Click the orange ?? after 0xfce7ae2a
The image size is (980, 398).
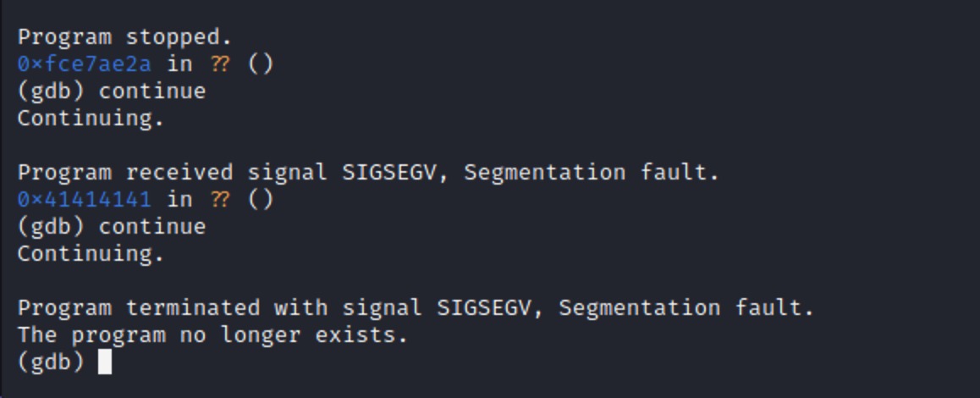220,64
